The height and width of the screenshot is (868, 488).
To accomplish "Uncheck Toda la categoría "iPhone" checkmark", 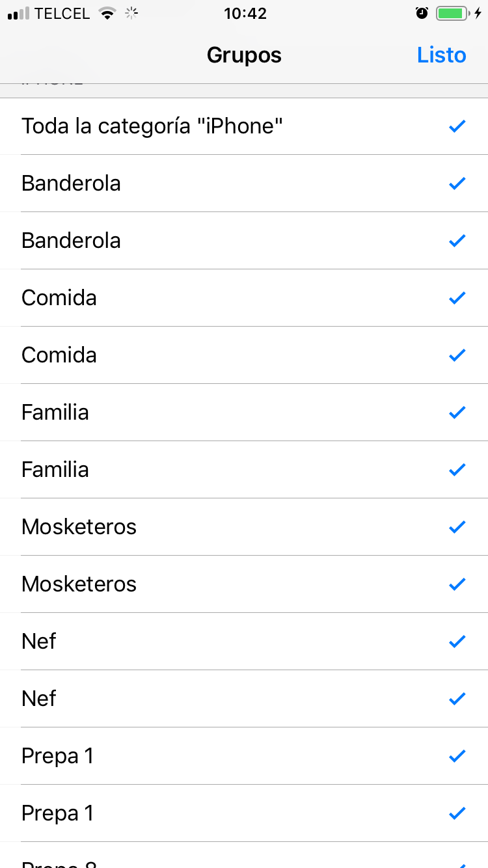I will coord(457,126).
